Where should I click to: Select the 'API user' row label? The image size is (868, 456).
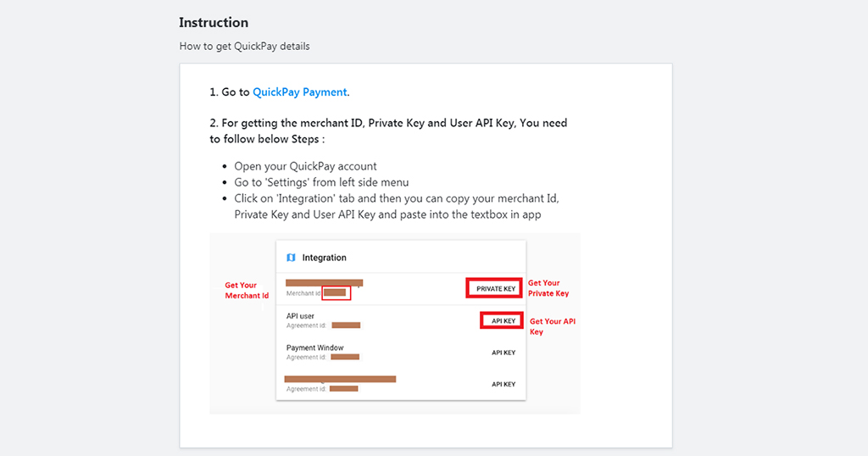click(300, 316)
